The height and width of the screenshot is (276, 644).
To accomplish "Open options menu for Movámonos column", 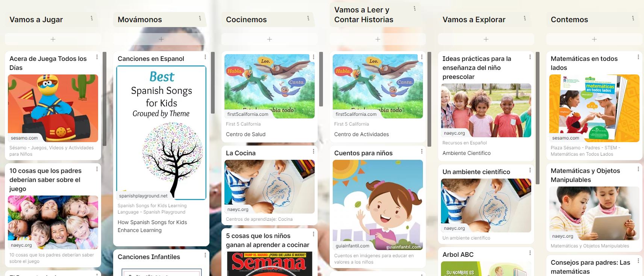I will (200, 18).
